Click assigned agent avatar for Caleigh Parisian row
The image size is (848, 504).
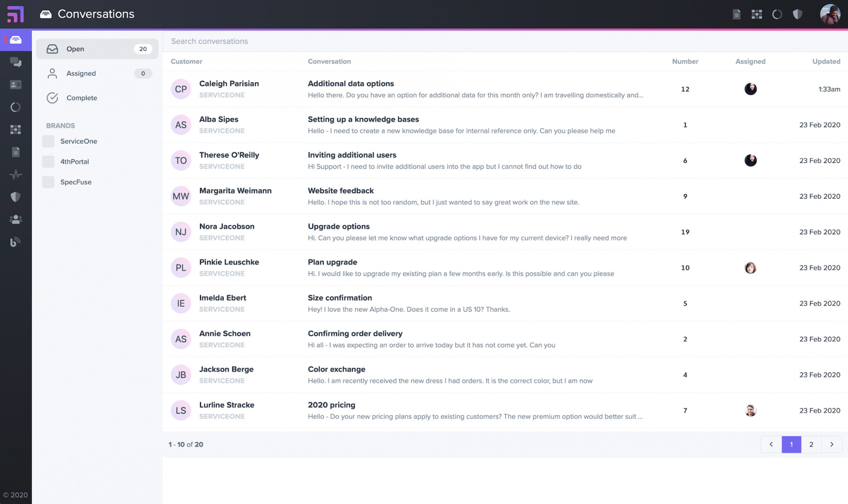pos(751,89)
